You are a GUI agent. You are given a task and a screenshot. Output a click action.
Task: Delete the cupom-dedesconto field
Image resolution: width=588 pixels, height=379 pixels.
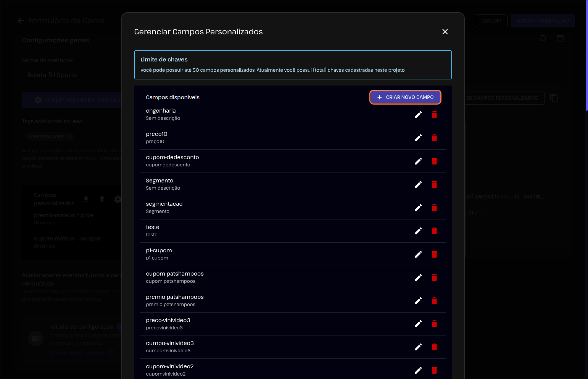(x=434, y=161)
